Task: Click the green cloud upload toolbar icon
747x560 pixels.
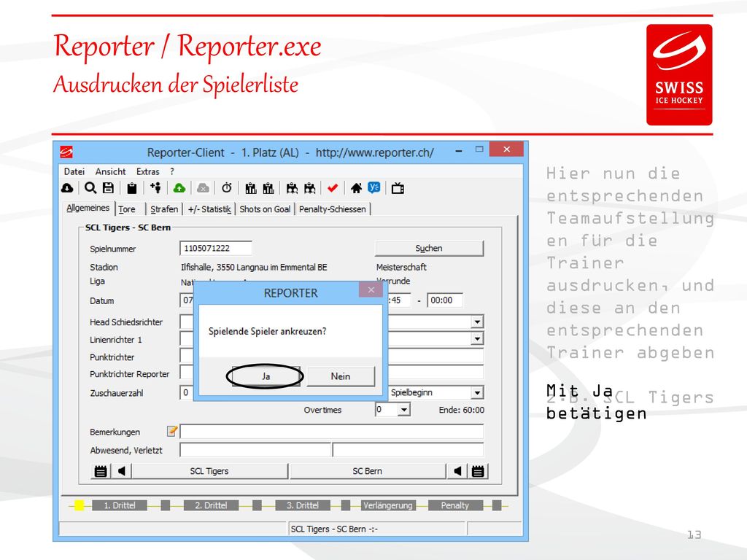Action: point(179,189)
